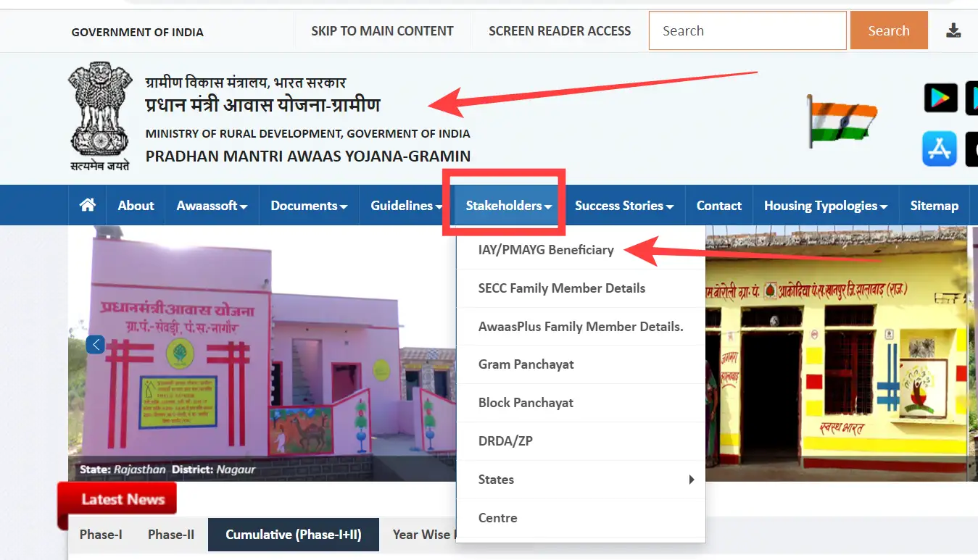Image resolution: width=978 pixels, height=560 pixels.
Task: Click the pink Rajasthan Nagaur house photo
Action: pos(262,354)
